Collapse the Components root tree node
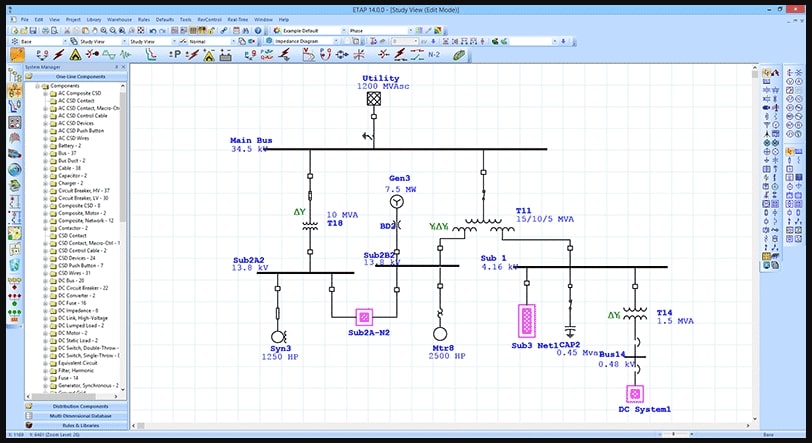812x443 pixels. [x=38, y=86]
